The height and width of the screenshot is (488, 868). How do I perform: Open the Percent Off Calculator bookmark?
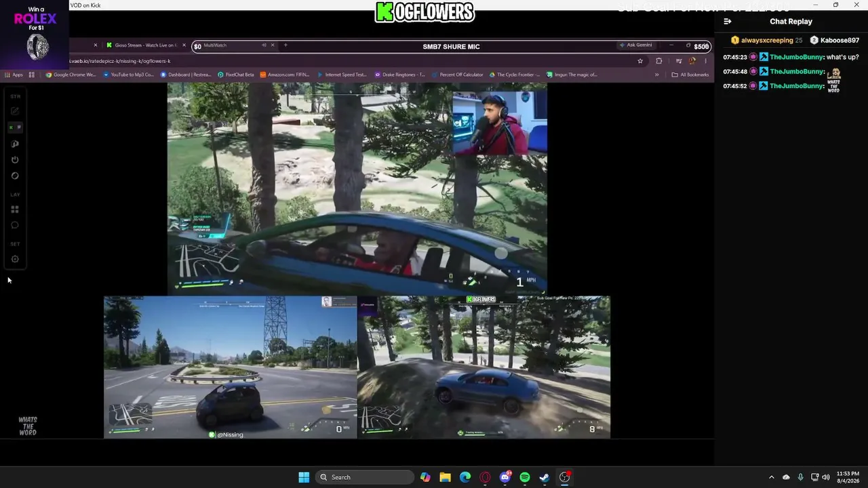point(457,75)
